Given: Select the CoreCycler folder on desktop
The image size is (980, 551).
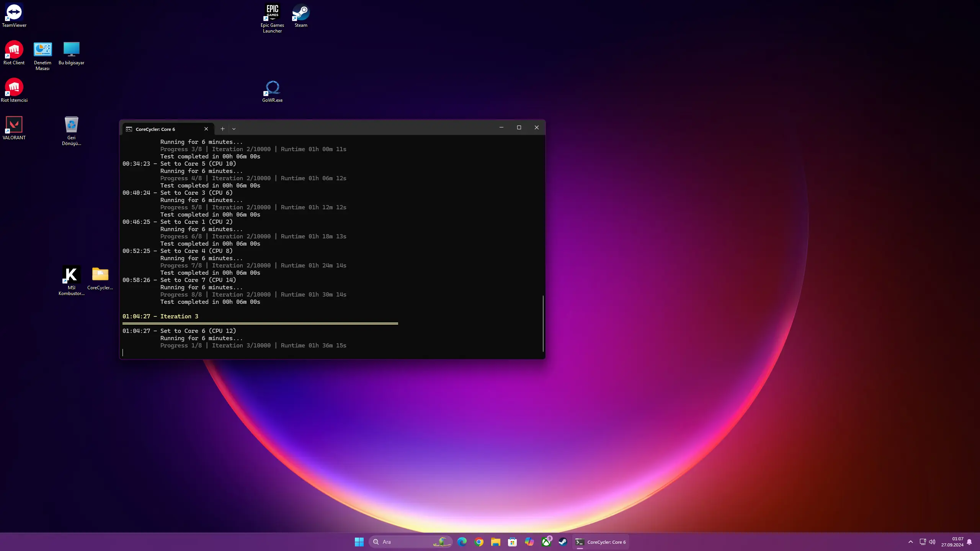Looking at the screenshot, I should [100, 278].
